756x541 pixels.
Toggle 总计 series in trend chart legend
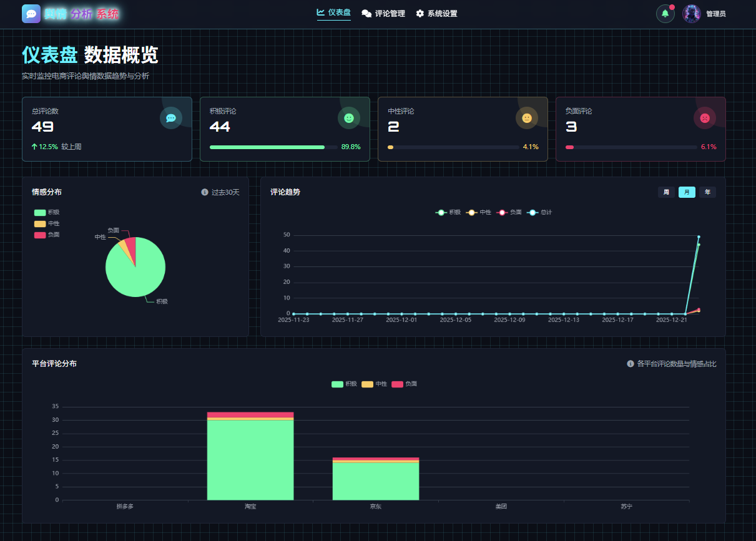click(539, 213)
